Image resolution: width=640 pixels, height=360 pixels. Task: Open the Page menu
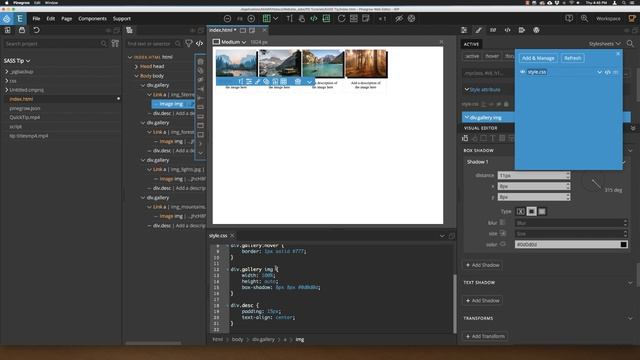click(67, 19)
